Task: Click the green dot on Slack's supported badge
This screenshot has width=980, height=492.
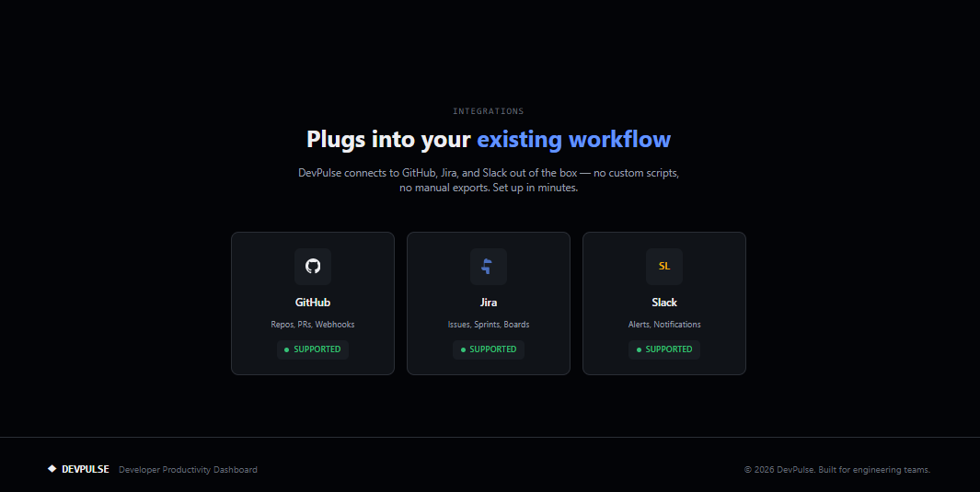Action: [x=639, y=349]
